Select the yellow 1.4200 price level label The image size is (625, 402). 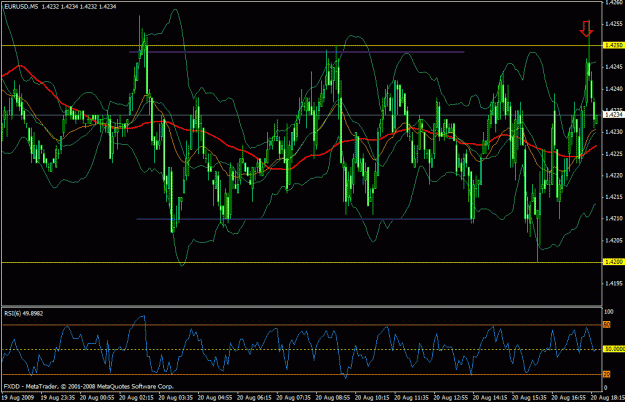(x=613, y=262)
